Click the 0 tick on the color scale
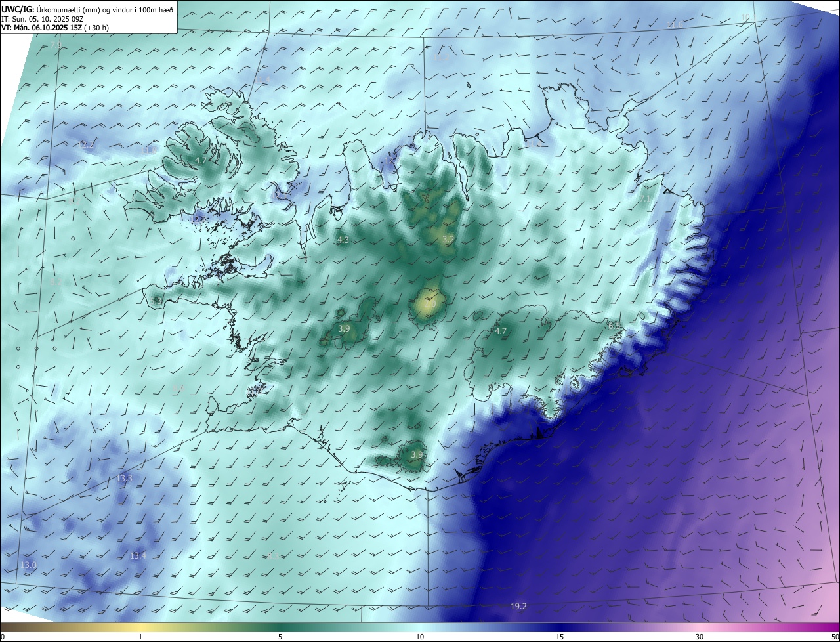Screen dimensions: 840x642 tap(3, 637)
